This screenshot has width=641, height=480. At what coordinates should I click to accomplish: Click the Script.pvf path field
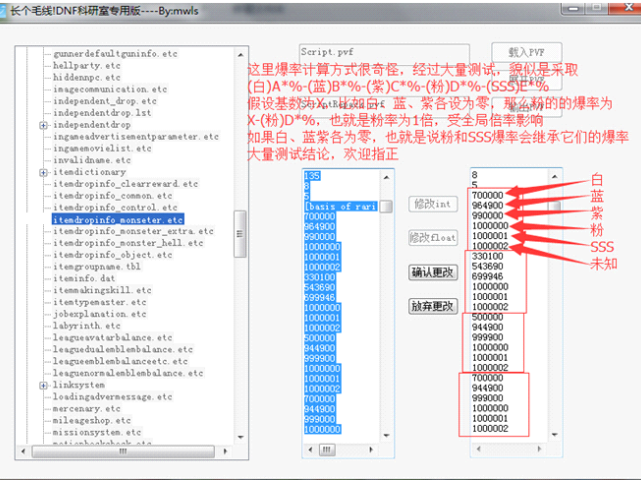(x=356, y=52)
